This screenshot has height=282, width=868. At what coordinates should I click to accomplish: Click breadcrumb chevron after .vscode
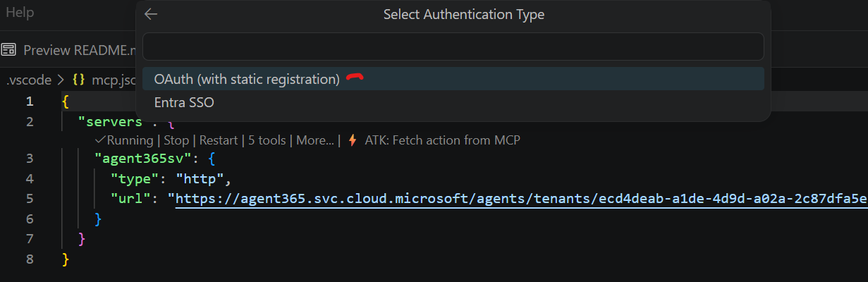tap(61, 80)
